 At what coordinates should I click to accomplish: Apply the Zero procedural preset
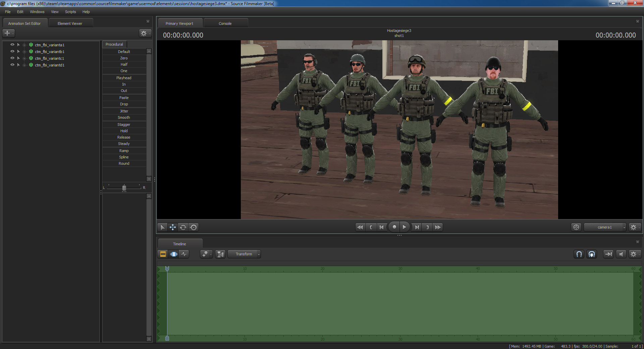pos(124,58)
